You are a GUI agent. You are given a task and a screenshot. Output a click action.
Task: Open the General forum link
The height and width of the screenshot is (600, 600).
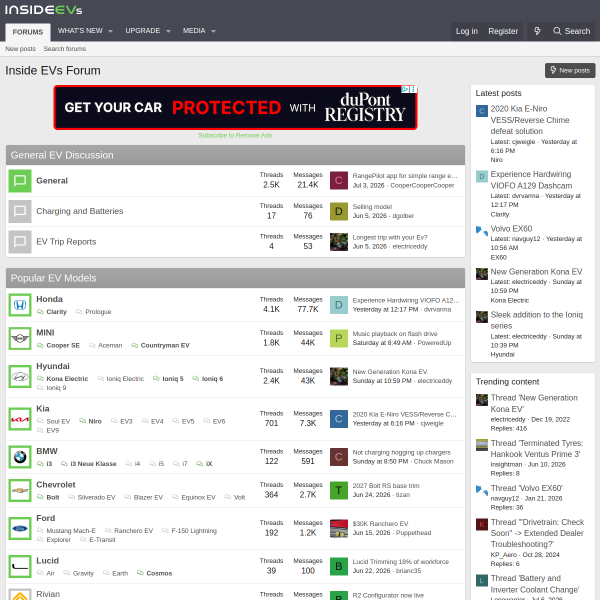pos(52,181)
